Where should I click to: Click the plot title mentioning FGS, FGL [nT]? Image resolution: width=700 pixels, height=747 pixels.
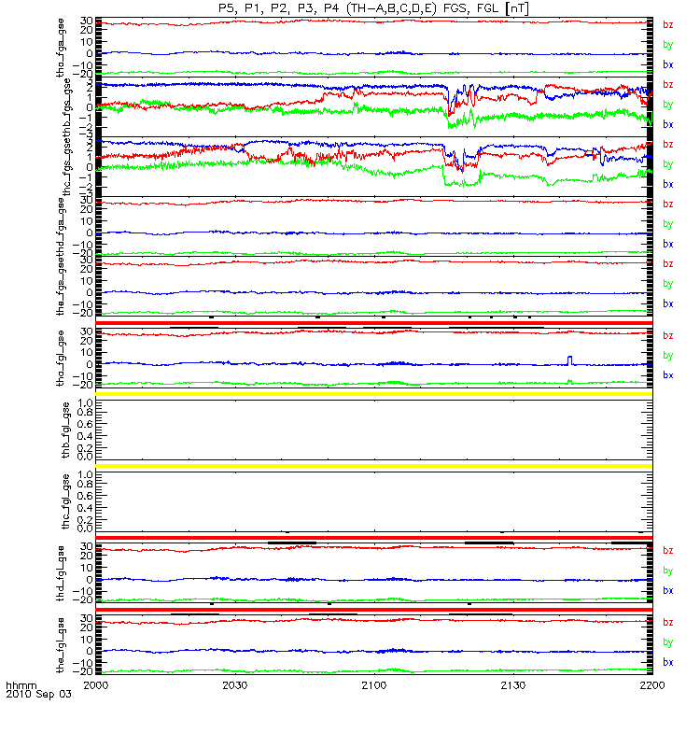click(x=374, y=8)
